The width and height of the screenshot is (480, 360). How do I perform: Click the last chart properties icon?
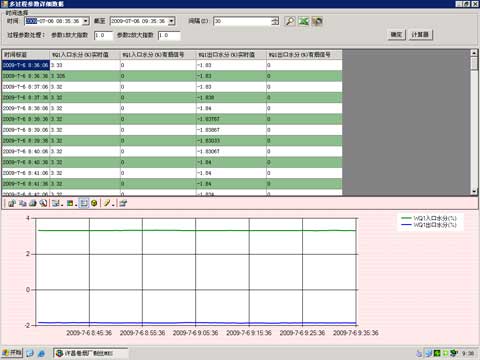(123, 203)
